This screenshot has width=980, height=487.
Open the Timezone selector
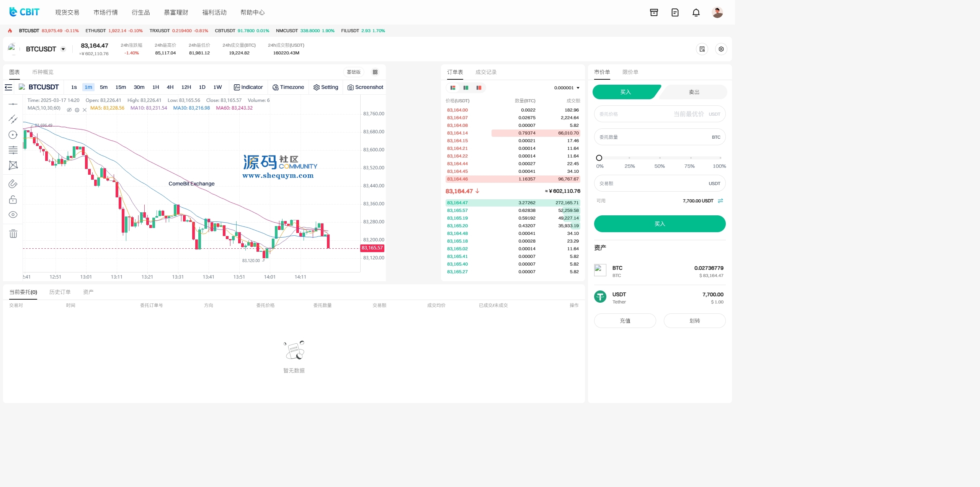pos(288,87)
